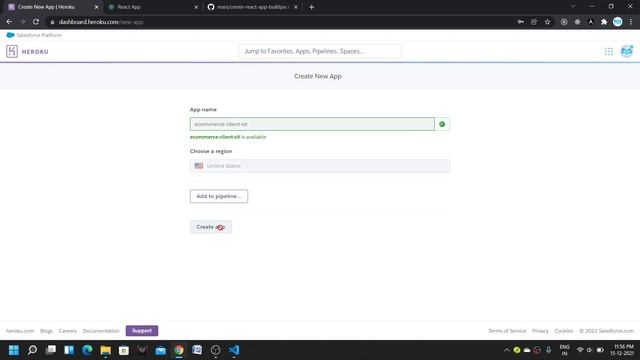Open a new browser tab
Image resolution: width=640 pixels, height=360 pixels.
[x=311, y=7]
